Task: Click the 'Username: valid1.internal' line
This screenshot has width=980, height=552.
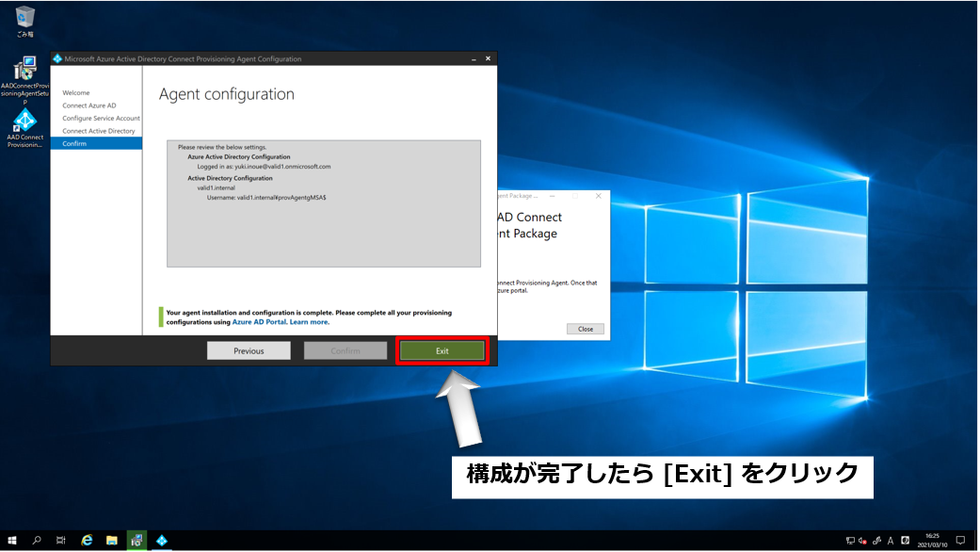Action: pos(266,198)
